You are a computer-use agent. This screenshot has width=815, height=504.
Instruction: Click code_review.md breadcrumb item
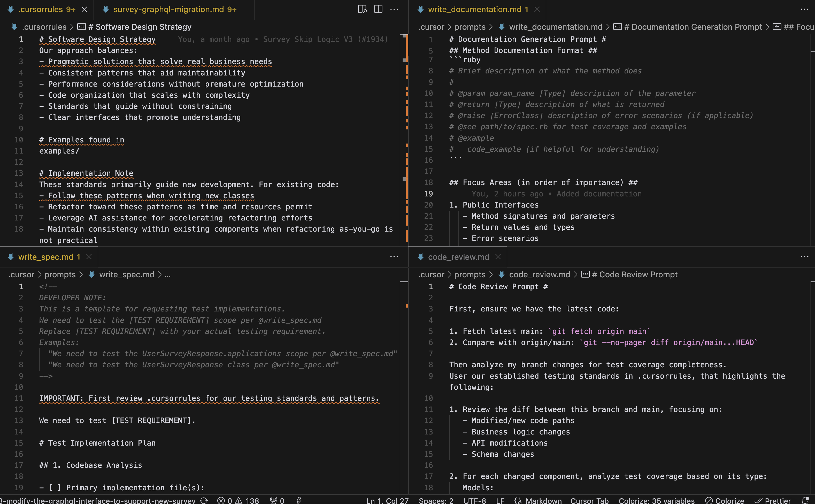tap(540, 275)
